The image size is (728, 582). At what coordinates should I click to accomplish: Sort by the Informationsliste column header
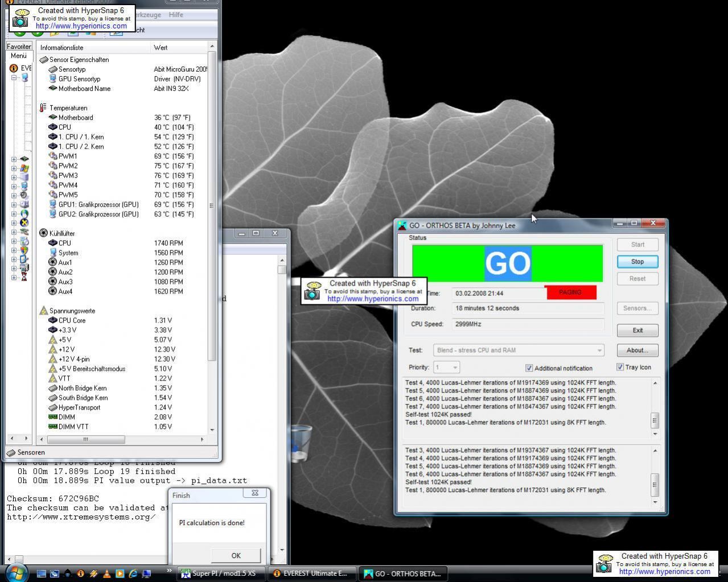94,48
